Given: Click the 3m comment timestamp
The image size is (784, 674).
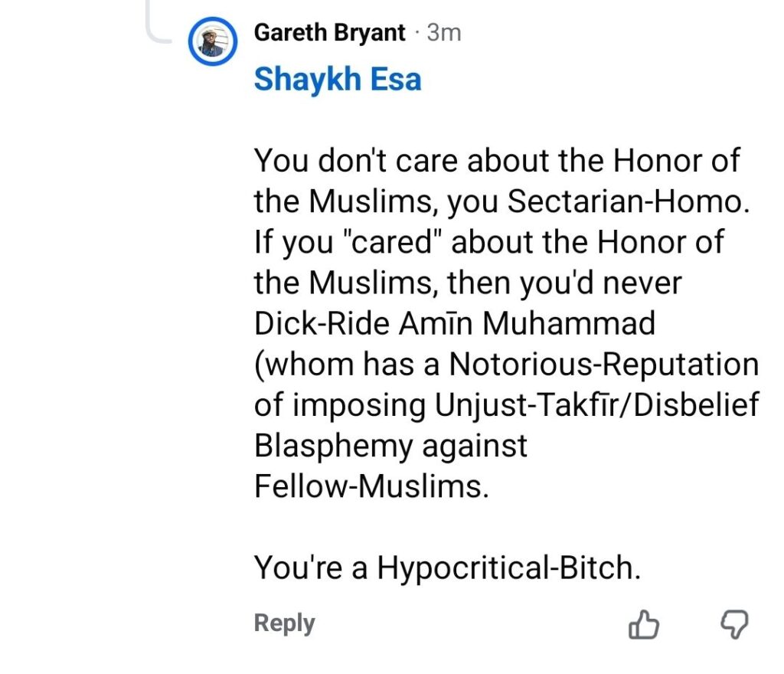Looking at the screenshot, I should [x=444, y=33].
